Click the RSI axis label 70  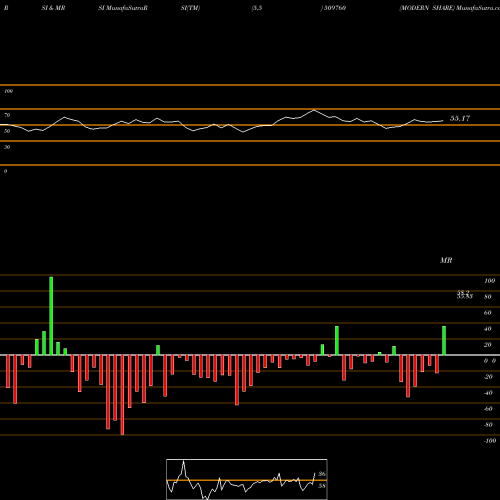pos(7,115)
